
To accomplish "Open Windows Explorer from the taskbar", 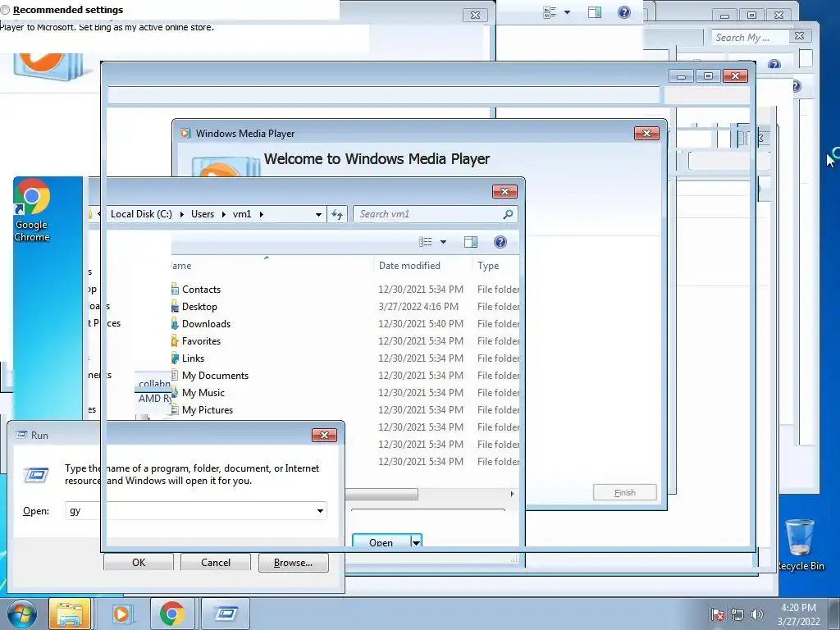I will pyautogui.click(x=69, y=614).
